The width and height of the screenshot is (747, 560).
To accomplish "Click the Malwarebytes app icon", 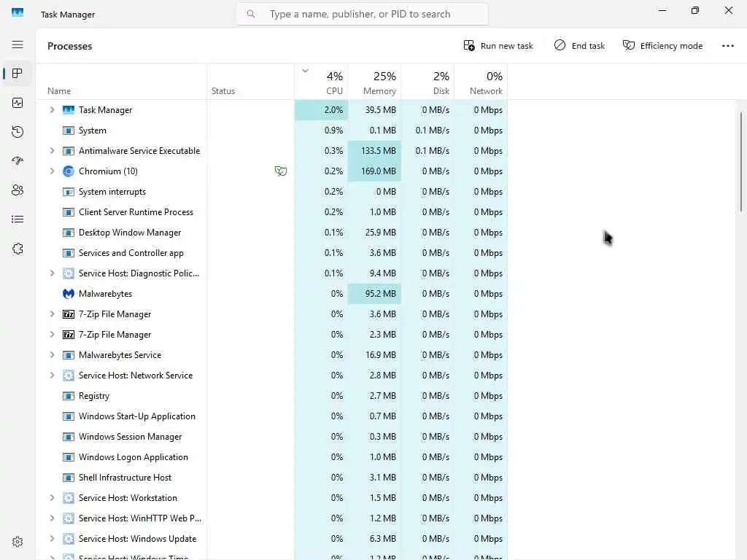I will [69, 294].
